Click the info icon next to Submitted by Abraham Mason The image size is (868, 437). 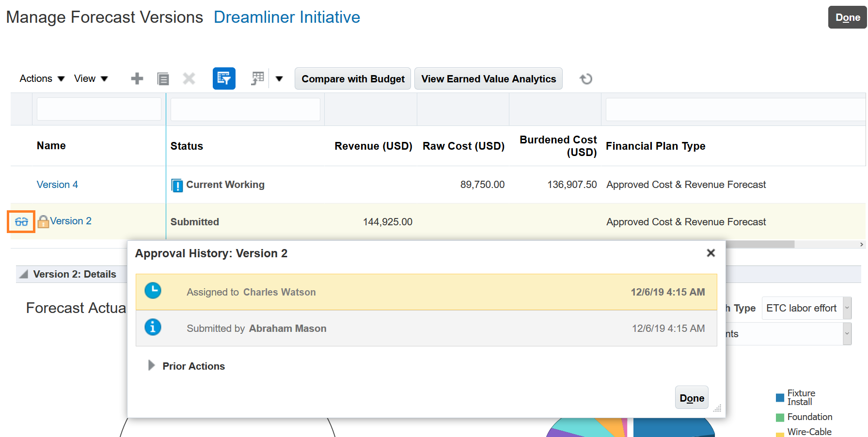click(153, 328)
